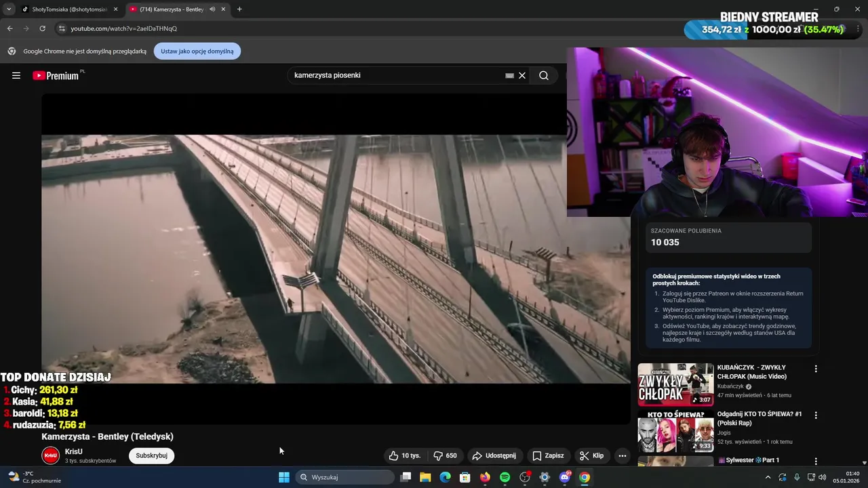
Task: Go forward with the browser forward arrow
Action: (x=26, y=28)
